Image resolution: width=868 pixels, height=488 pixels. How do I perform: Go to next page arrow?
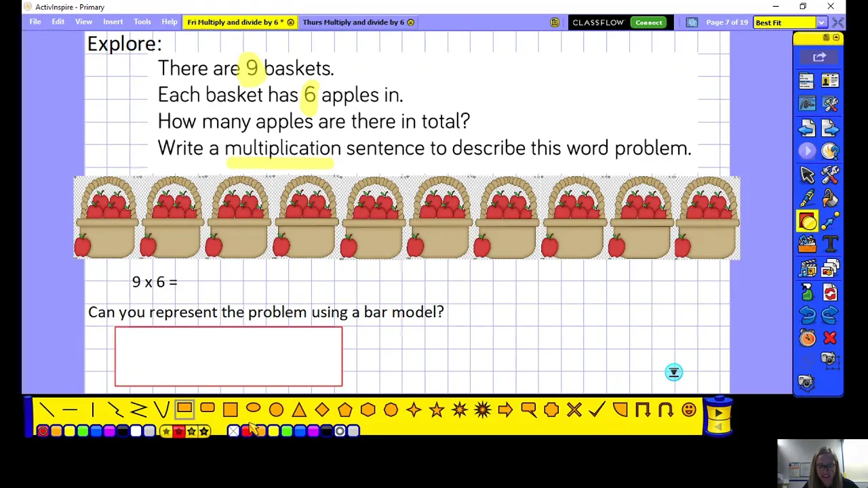tap(830, 127)
